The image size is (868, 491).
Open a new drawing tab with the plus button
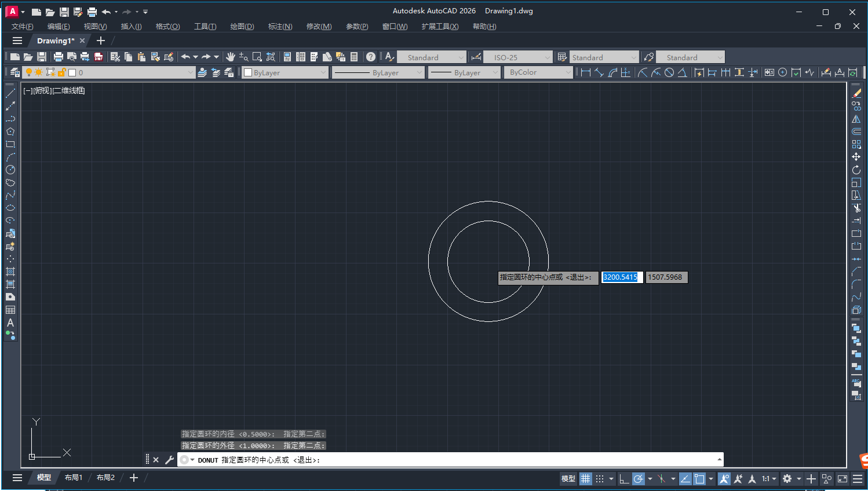pos(101,41)
